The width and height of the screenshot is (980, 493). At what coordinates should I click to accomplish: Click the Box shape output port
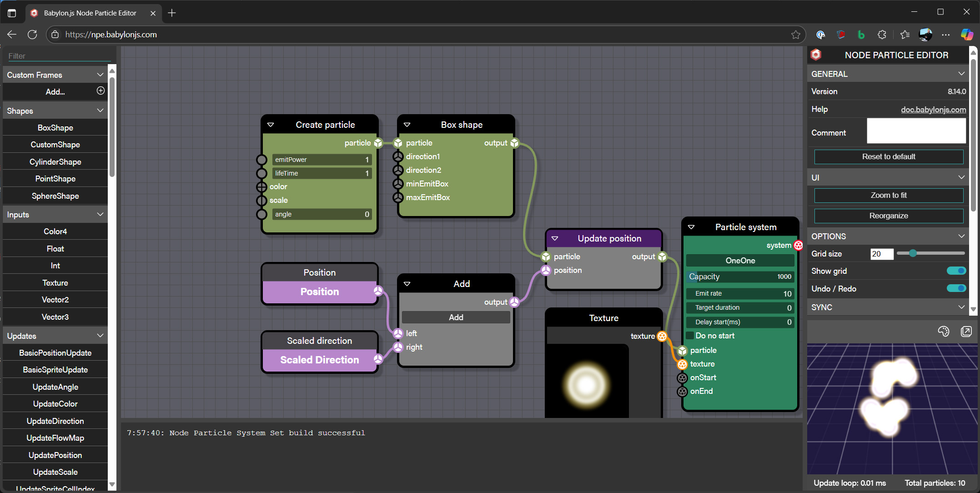pos(514,143)
